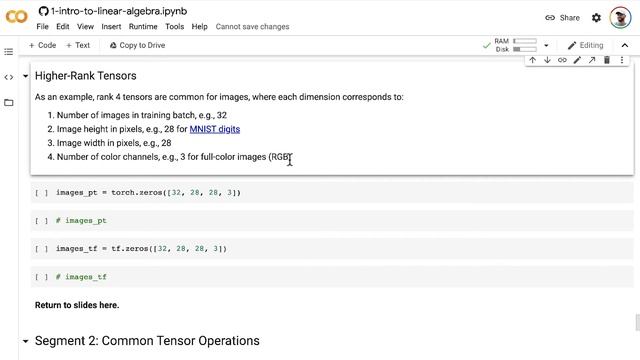
Task: Open the Editing mode dropdown
Action: [x=586, y=45]
